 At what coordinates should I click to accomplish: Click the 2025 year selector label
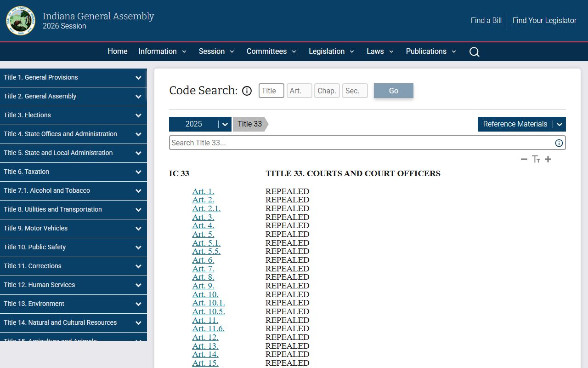(x=194, y=124)
